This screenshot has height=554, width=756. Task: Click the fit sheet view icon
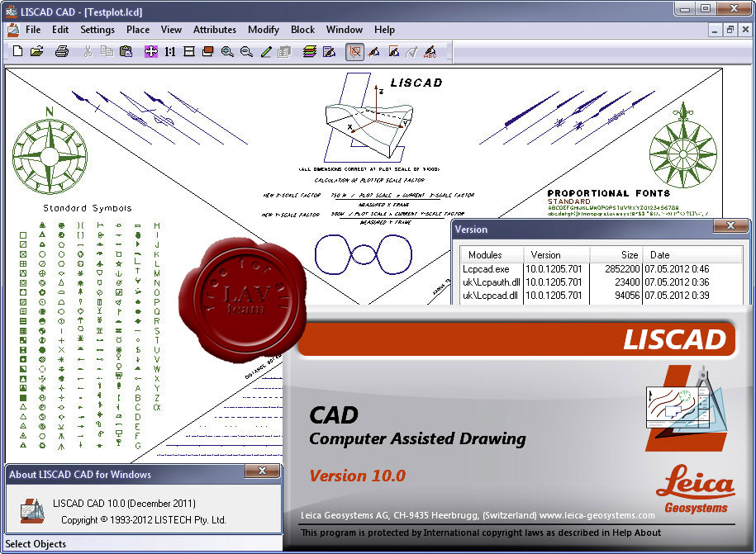click(189, 51)
